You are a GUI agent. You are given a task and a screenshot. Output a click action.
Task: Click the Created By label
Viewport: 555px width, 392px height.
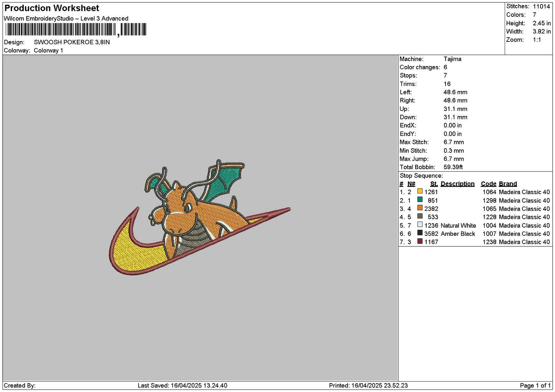tap(20, 385)
